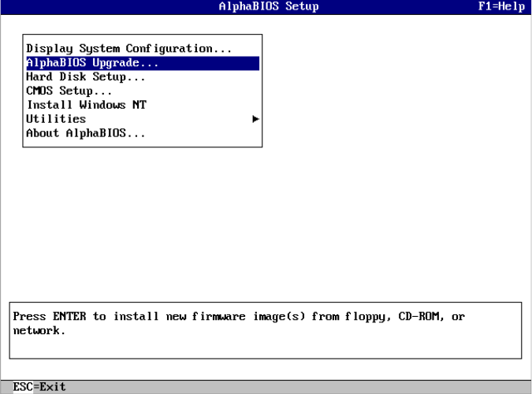Viewport: 532px width, 394px height.
Task: Click the 'Press ENTER to install' help text
Action: [x=239, y=323]
